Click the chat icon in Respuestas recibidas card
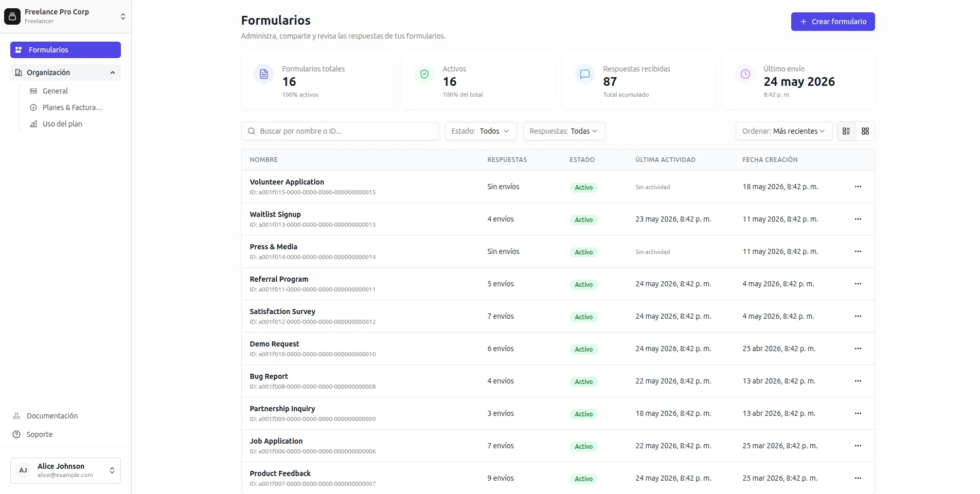Screen dimensions: 980x494 pos(585,74)
